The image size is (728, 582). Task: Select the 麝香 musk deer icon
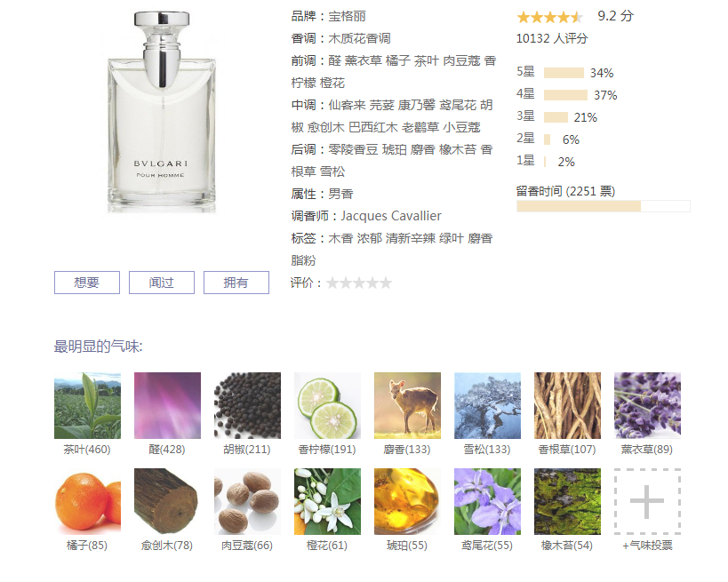click(407, 405)
